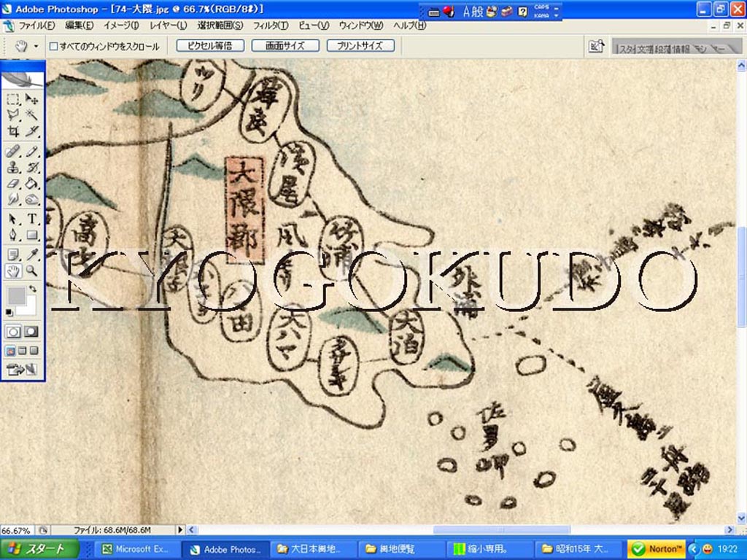The image size is (747, 560).
Task: Select the Polygonal Lasso tool
Action: tap(13, 114)
